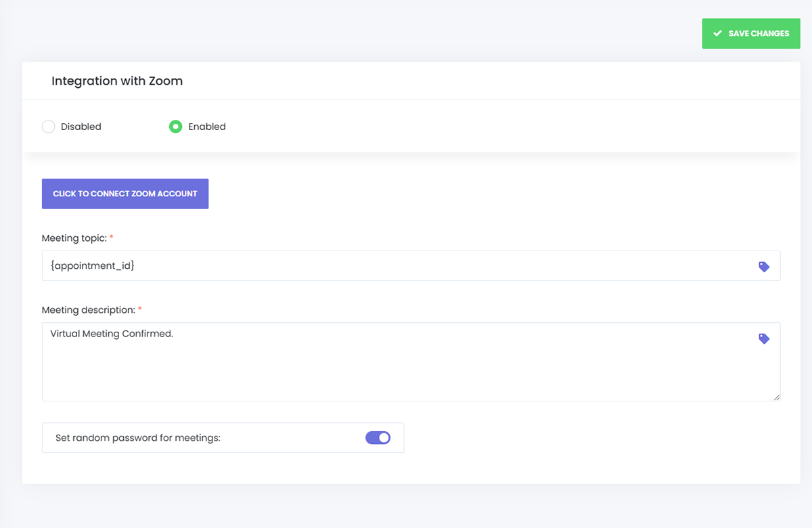Image resolution: width=812 pixels, height=528 pixels.
Task: Click to connect Zoom account button
Action: click(125, 194)
